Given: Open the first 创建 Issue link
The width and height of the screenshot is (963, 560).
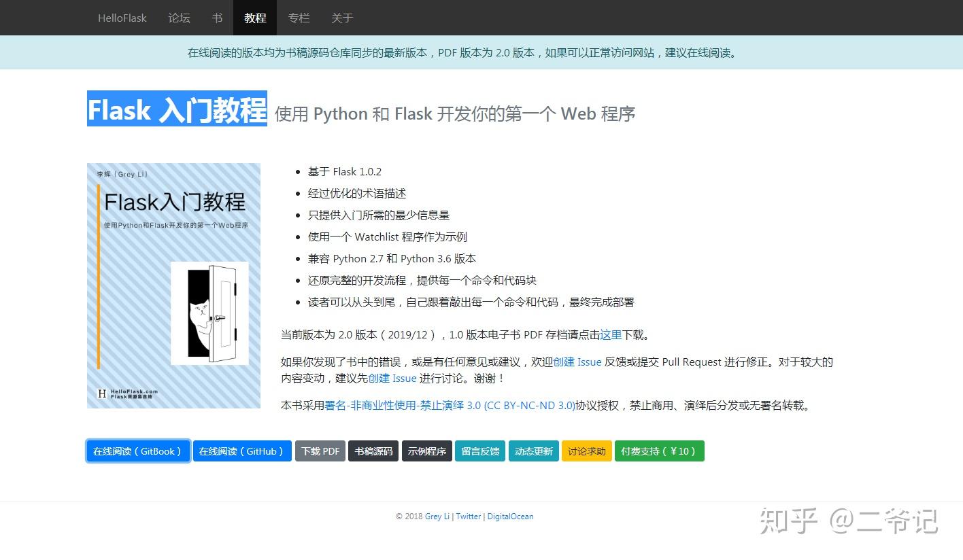Looking at the screenshot, I should (577, 362).
